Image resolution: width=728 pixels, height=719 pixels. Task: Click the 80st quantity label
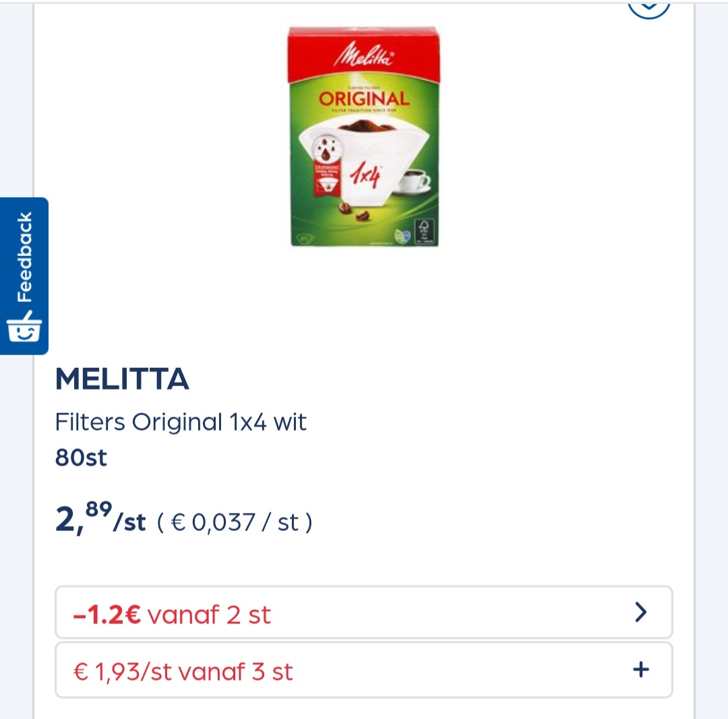81,457
